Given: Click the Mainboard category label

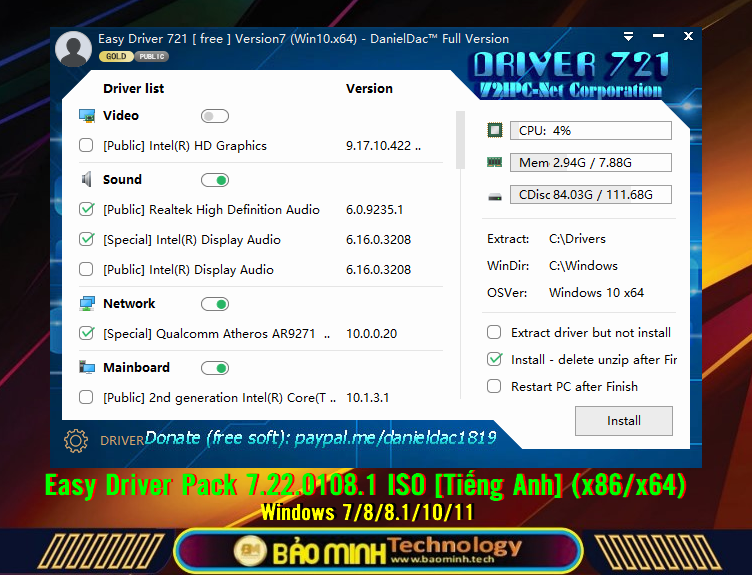Looking at the screenshot, I should click(x=136, y=367).
